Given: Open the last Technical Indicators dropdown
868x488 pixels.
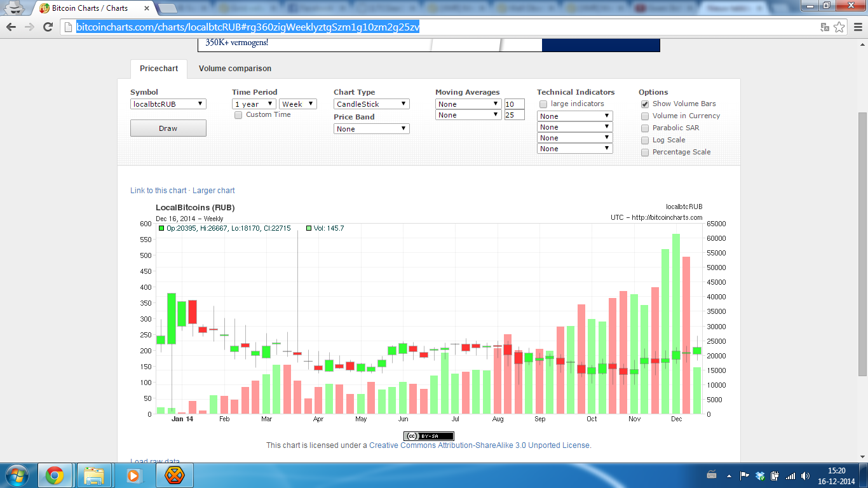Looking at the screenshot, I should [575, 148].
